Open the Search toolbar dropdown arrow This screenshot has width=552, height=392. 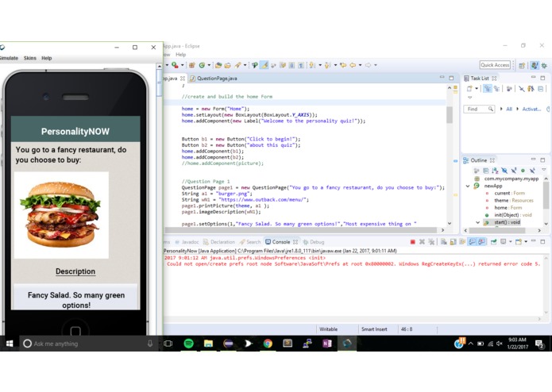pyautogui.click(x=245, y=65)
